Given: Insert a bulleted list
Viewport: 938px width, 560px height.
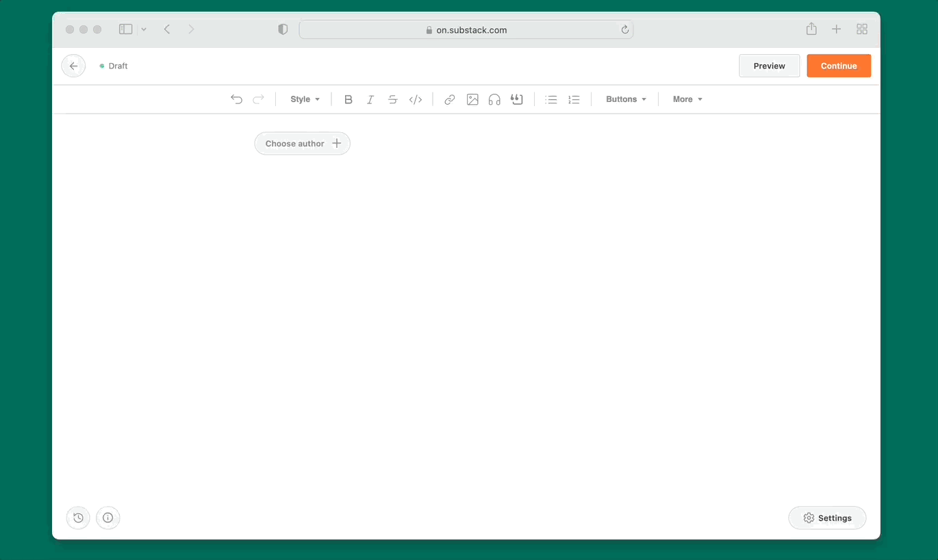Looking at the screenshot, I should tap(551, 99).
